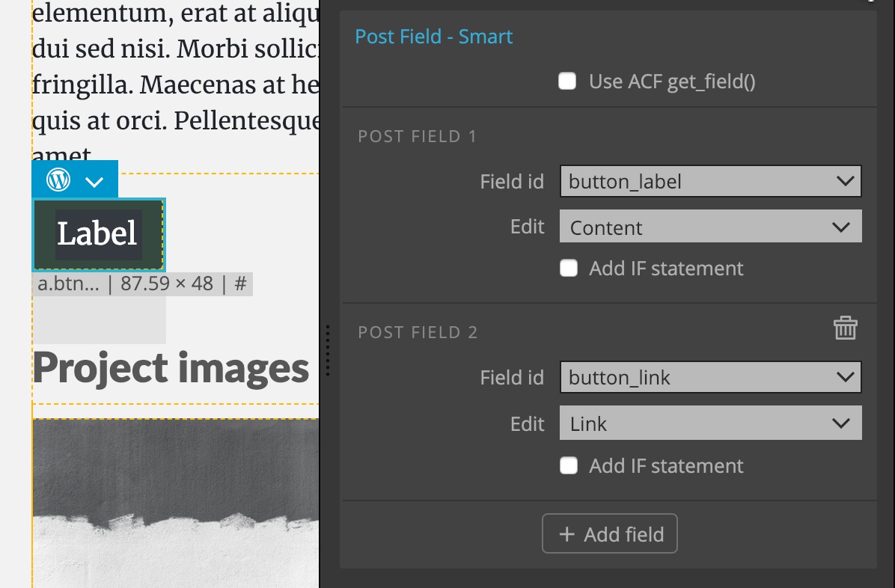Enable the Use ACF get_field() checkbox

point(567,81)
